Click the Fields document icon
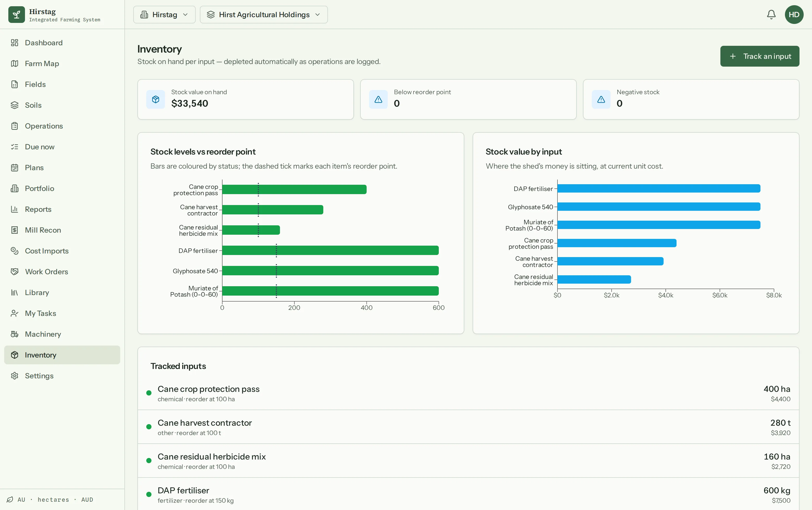 pos(15,84)
